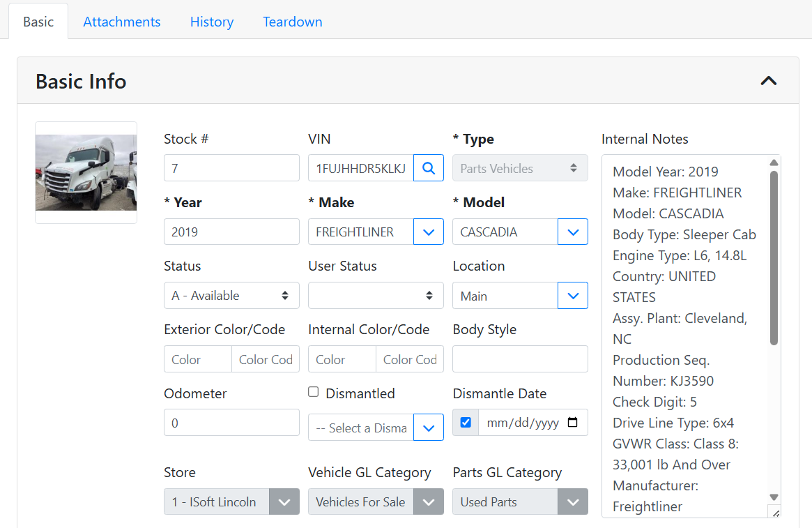This screenshot has height=528, width=812.
Task: Click the Odometer input field
Action: (x=231, y=423)
